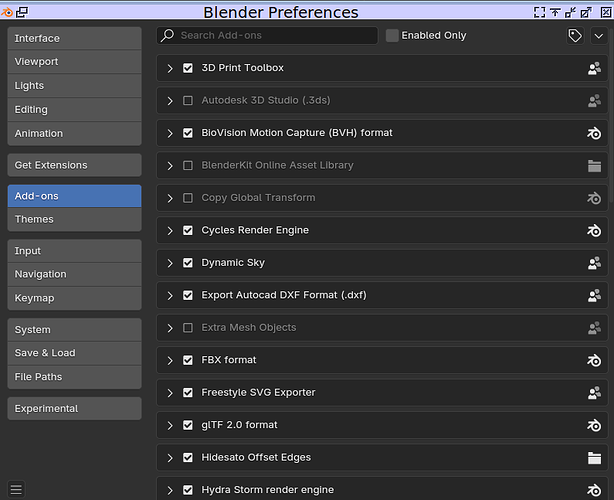
Task: Enable the Autodesk 3D Studio add-on
Action: coord(188,101)
